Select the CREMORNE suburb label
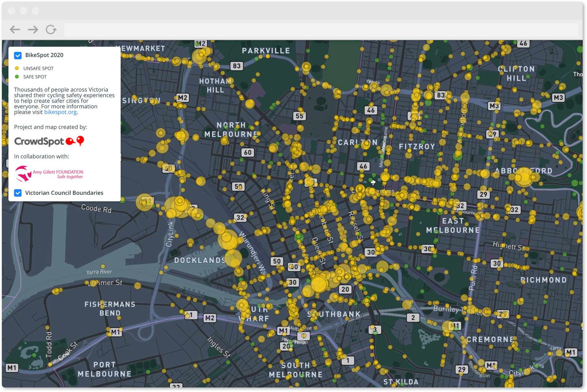587x392 pixels. pyautogui.click(x=490, y=340)
